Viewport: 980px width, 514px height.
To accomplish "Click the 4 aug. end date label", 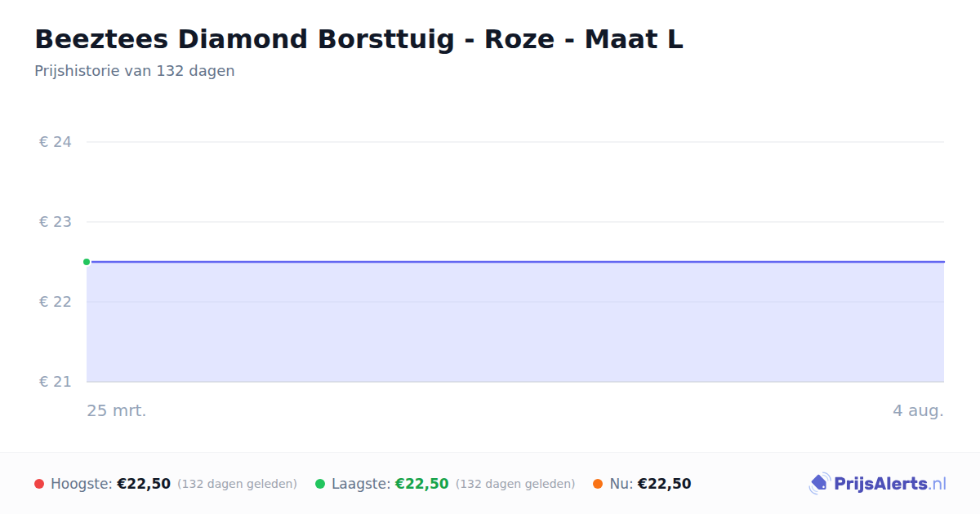I will tap(918, 410).
